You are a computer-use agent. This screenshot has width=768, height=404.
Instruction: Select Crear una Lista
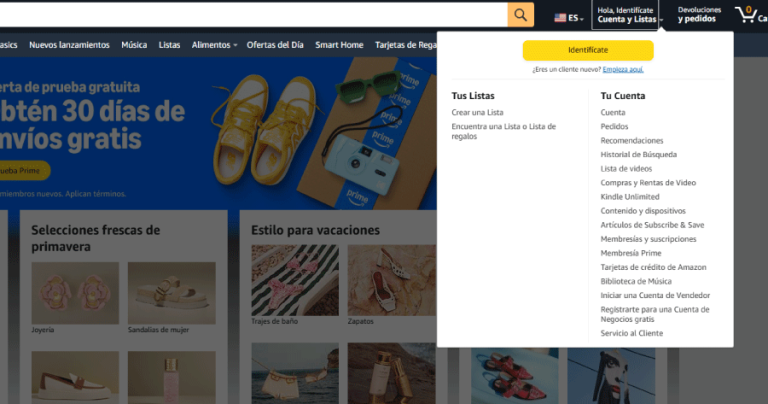[x=477, y=112]
